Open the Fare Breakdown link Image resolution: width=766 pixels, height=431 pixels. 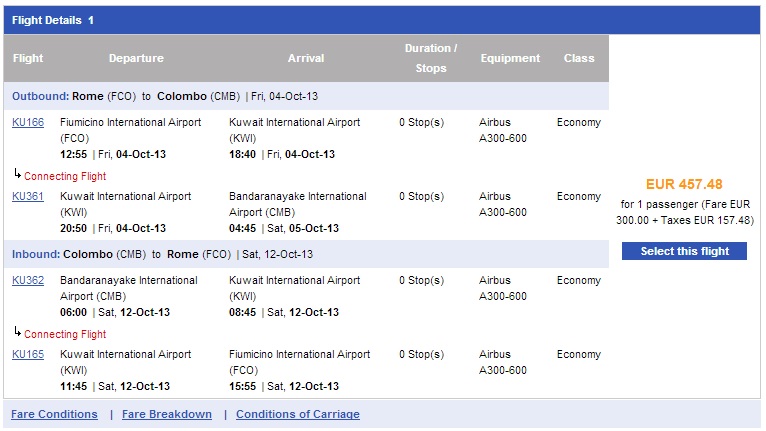[x=167, y=414]
